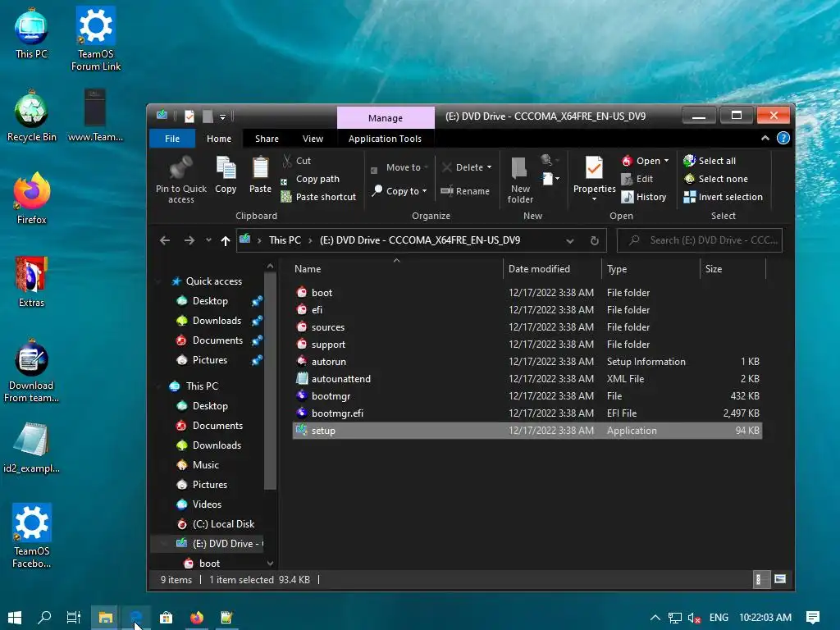Screen dimensions: 840x630
Task: Open the File menu tab
Action: pyautogui.click(x=172, y=138)
